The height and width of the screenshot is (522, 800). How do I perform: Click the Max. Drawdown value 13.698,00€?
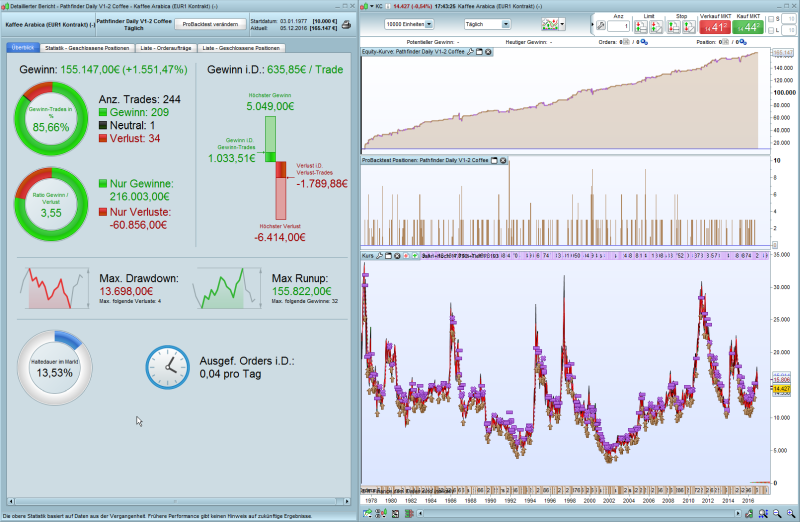point(126,291)
